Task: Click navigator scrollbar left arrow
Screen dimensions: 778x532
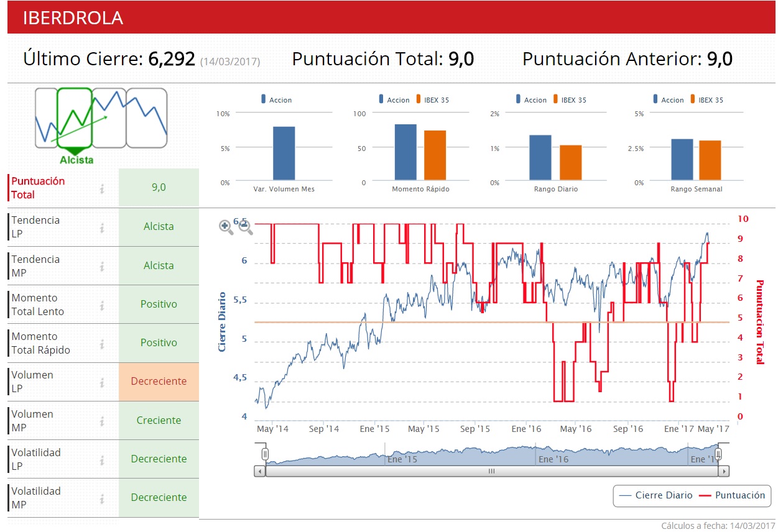Action: 260,471
